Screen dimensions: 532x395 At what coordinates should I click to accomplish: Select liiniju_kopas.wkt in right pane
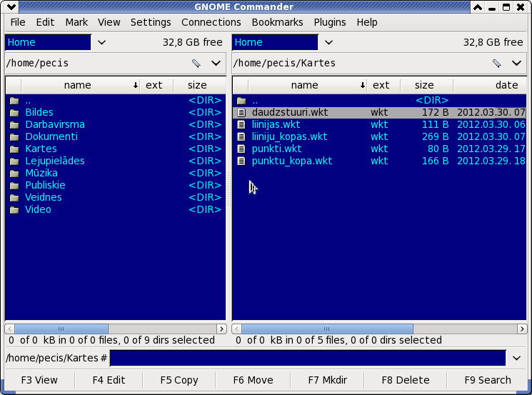[x=379, y=136]
